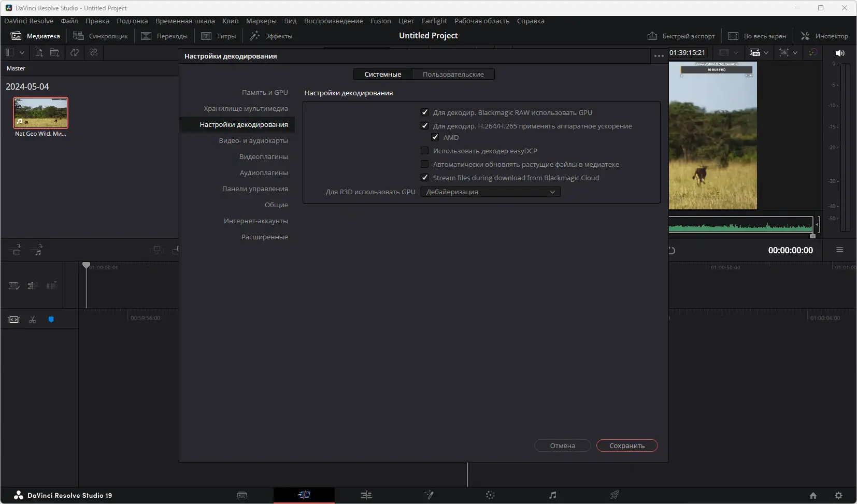
Task: Switch to the Пользовательские settings tab
Action: click(x=454, y=74)
